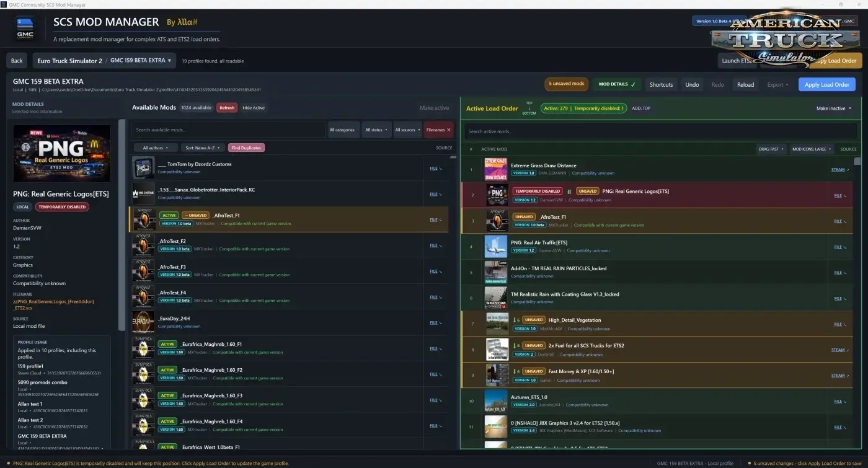Click the _Eurafrica_Maghreb_1.60_F2 mod icon
This screenshot has width=868, height=468.
pos(143,374)
